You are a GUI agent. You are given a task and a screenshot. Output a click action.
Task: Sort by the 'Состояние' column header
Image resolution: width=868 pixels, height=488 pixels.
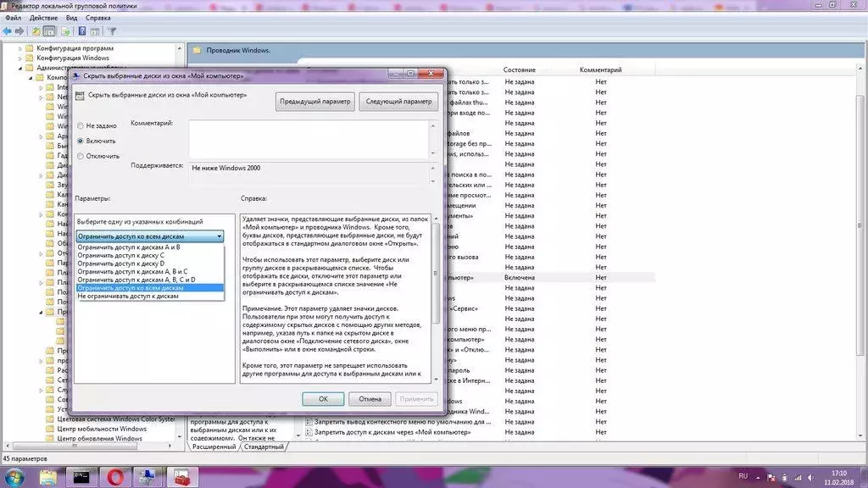point(520,69)
